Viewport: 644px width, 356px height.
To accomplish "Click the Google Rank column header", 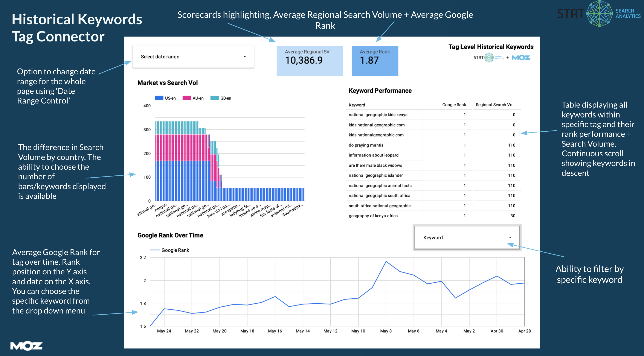I will click(x=454, y=105).
